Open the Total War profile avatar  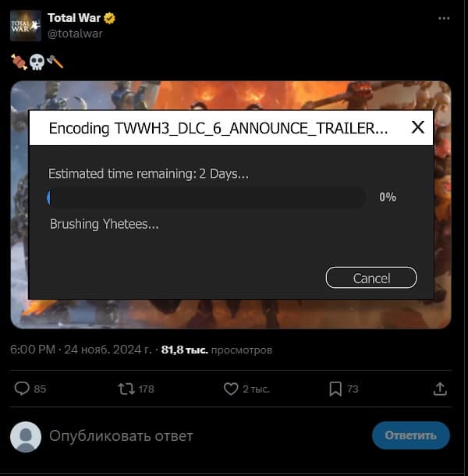pos(26,25)
